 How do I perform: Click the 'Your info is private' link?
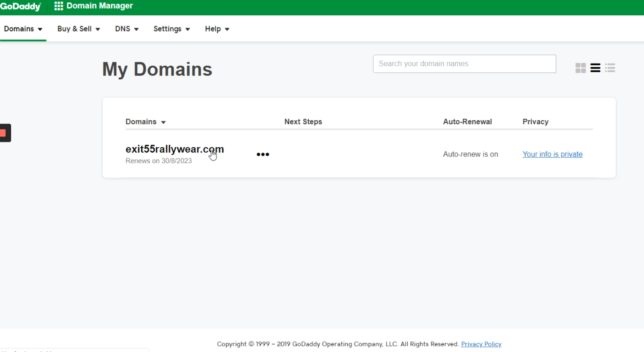click(552, 154)
